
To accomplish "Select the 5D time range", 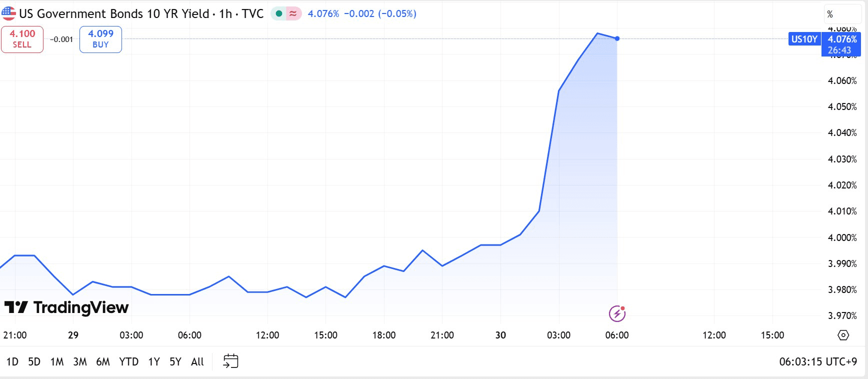I will click(34, 361).
